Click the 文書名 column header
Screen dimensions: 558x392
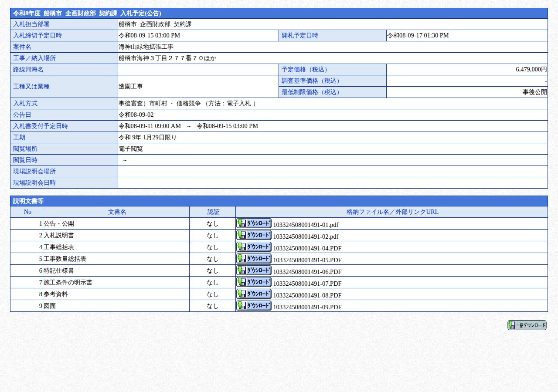(x=116, y=212)
